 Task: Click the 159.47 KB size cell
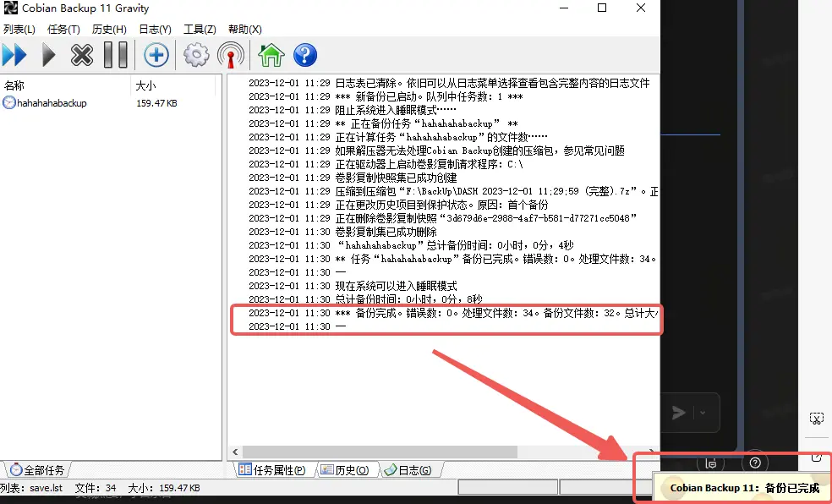(156, 103)
